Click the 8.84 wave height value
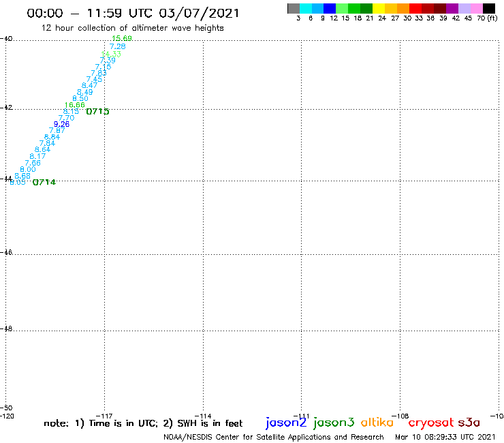The height and width of the screenshot is (443, 504). [x=52, y=137]
